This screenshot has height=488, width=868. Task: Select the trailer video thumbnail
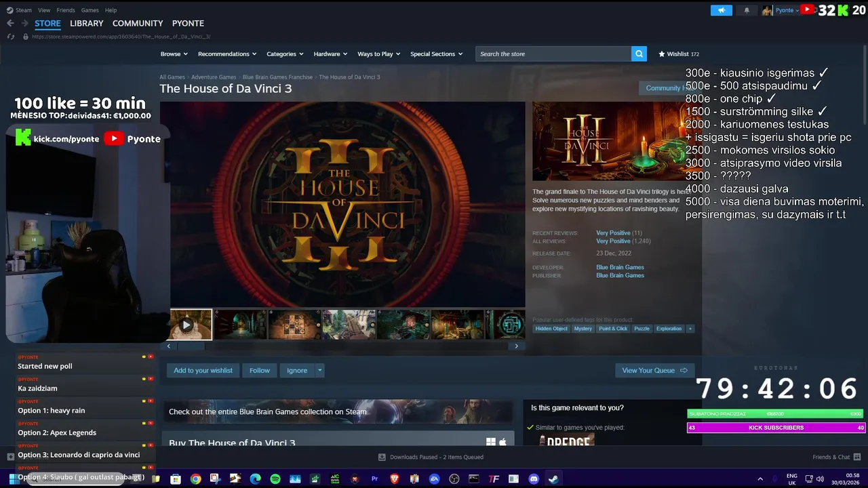click(191, 325)
